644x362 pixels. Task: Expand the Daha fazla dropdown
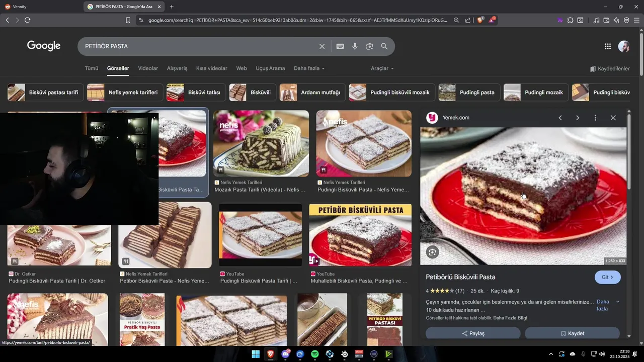(x=309, y=68)
